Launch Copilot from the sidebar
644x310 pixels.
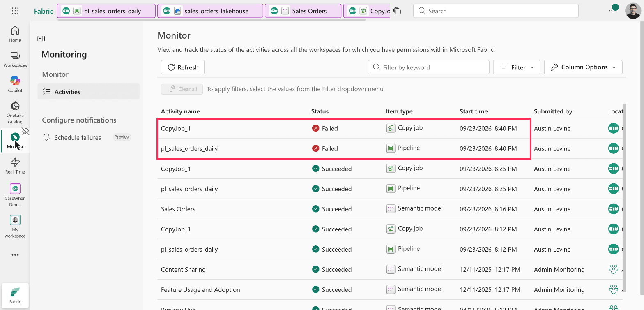point(15,84)
